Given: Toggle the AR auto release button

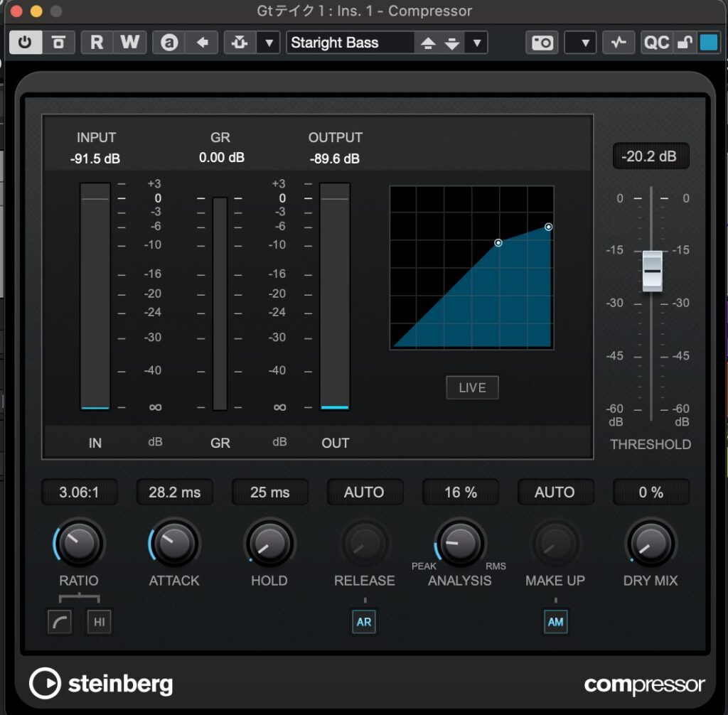Looking at the screenshot, I should coord(364,622).
